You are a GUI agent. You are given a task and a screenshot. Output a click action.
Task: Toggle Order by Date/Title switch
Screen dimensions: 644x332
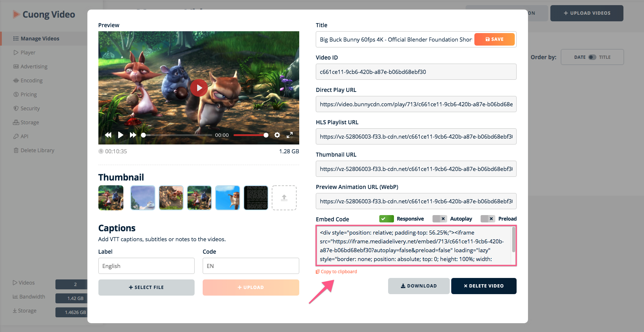(x=592, y=57)
